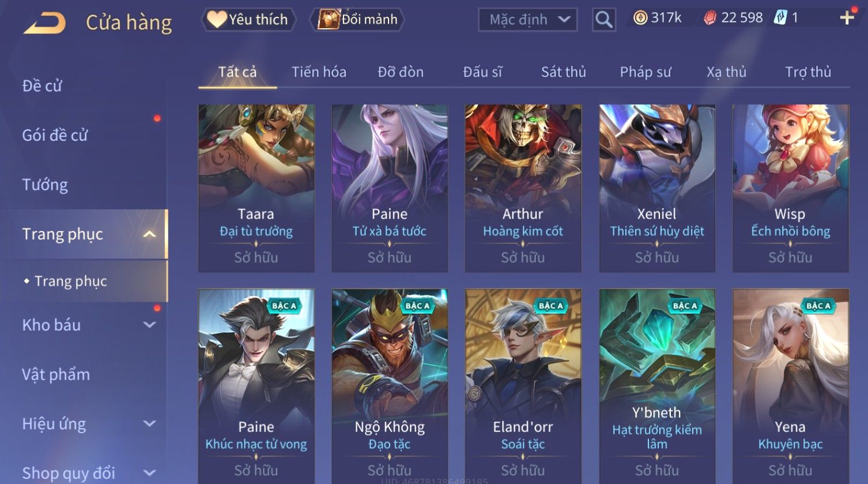Screen dimensions: 868x484
Task: Click the red gem 22 598 icon
Action: (x=710, y=18)
